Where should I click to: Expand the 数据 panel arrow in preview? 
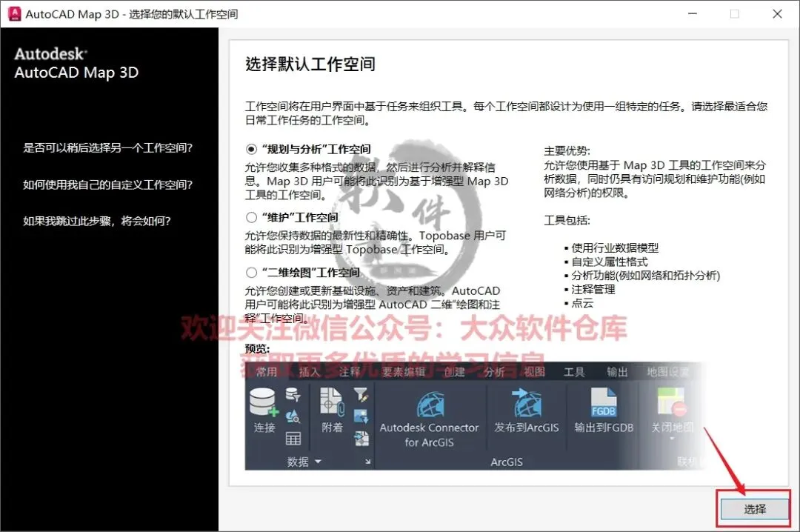click(x=318, y=462)
